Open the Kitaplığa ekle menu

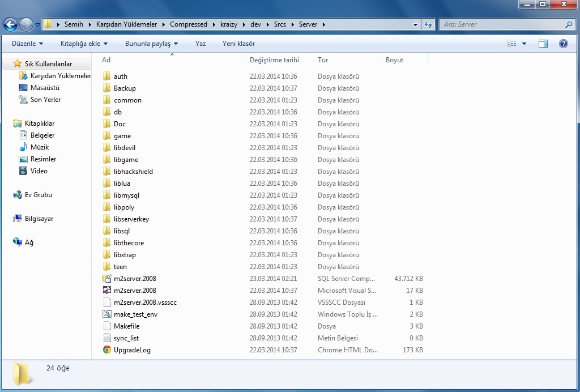click(x=84, y=44)
